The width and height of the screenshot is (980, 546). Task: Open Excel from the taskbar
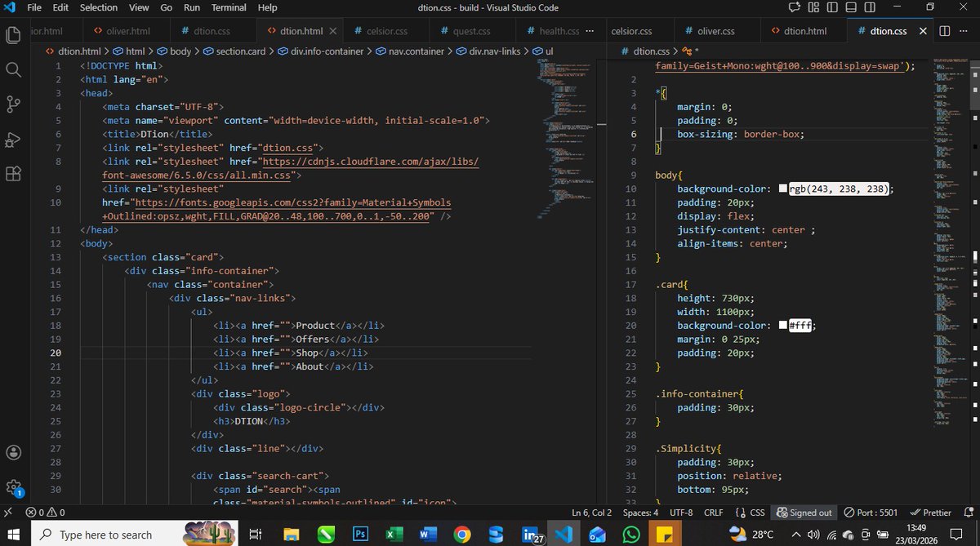pyautogui.click(x=394, y=535)
